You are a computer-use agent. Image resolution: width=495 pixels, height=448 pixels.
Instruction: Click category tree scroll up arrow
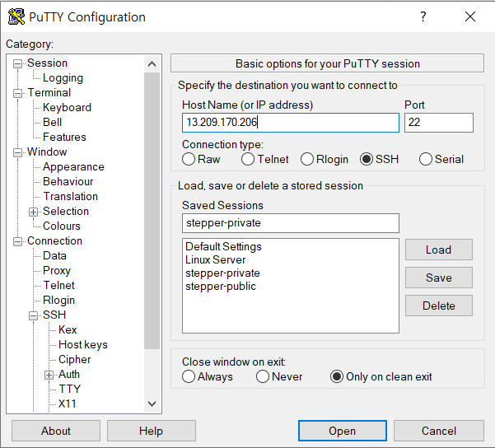click(152, 64)
